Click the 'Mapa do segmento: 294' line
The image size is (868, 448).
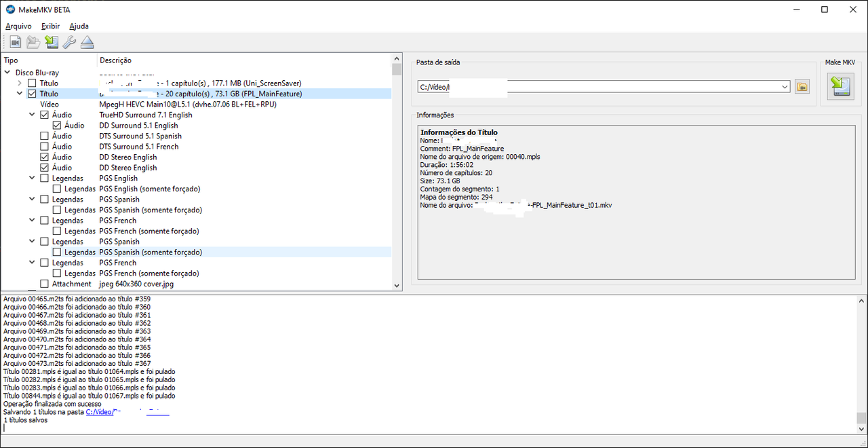(456, 197)
